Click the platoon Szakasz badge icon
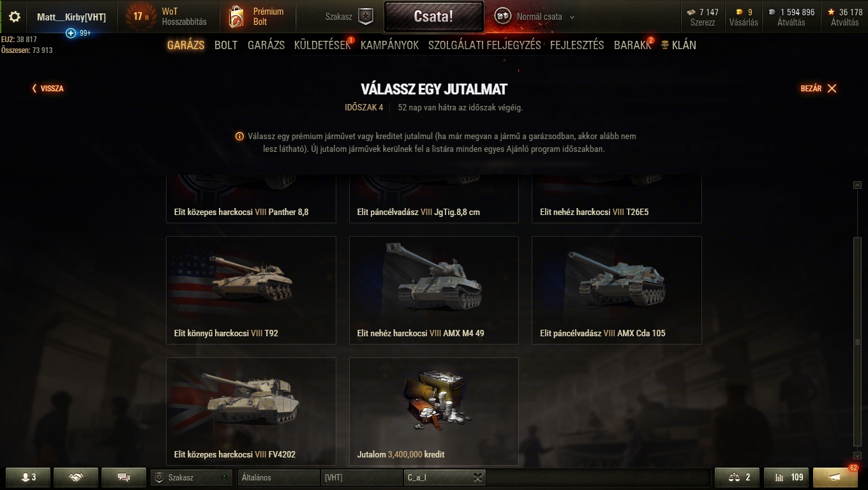The image size is (868, 490). point(366,17)
